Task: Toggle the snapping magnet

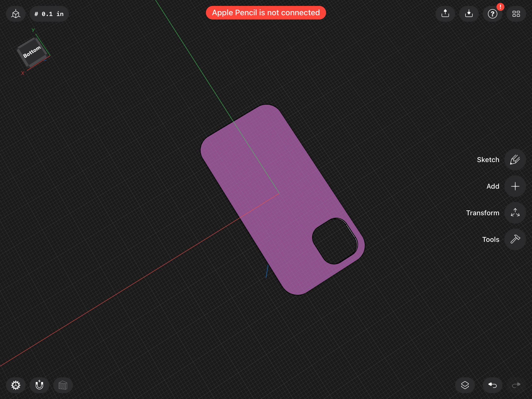Action: (39, 385)
